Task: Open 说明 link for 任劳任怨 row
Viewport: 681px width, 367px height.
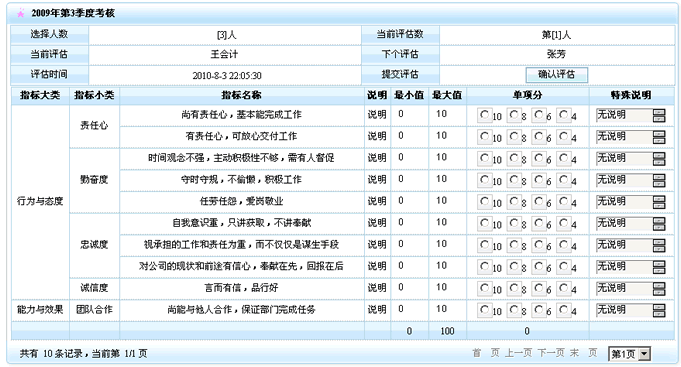Action: tap(377, 201)
